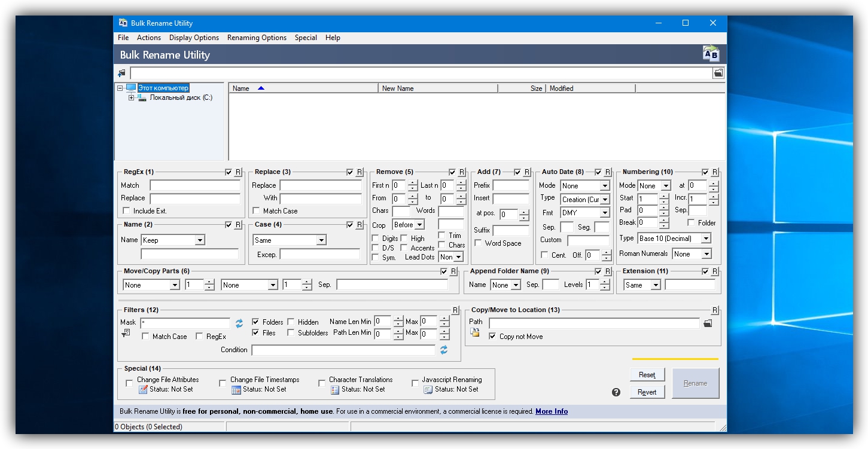Screen dimensions: 868x449
Task: Click the blue refresh icon next to Mask field
Action: [x=239, y=323]
